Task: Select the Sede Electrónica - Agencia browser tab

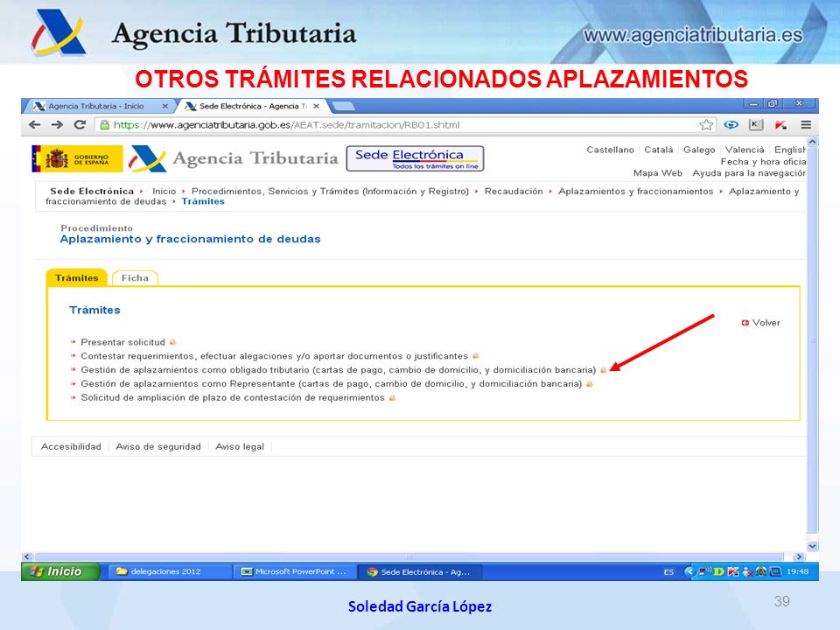Action: [252, 106]
